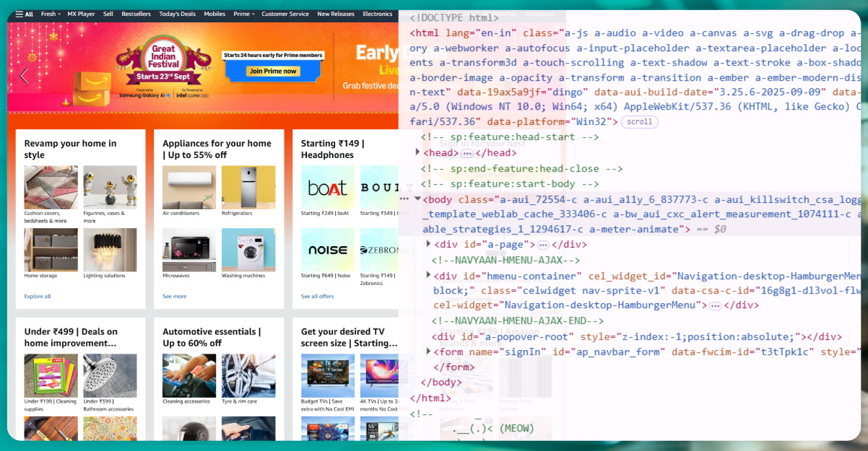This screenshot has width=868, height=451.
Task: Open the Noise headphones logo tile
Action: click(327, 250)
